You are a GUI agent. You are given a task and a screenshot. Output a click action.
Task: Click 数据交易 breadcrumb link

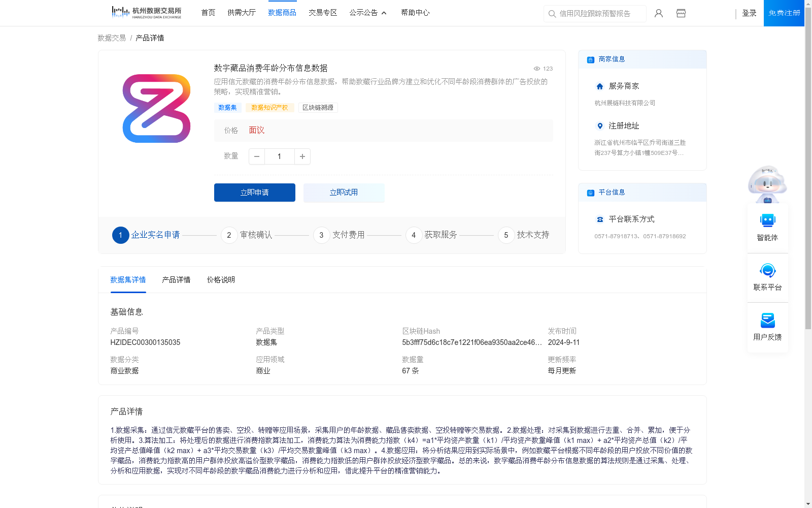pyautogui.click(x=112, y=38)
